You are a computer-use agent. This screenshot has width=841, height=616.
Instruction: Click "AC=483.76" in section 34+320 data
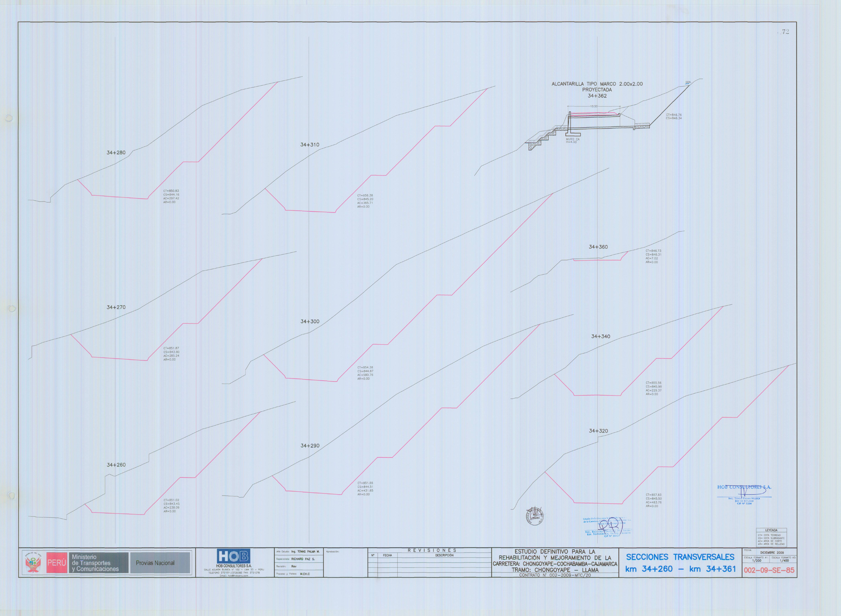(653, 502)
